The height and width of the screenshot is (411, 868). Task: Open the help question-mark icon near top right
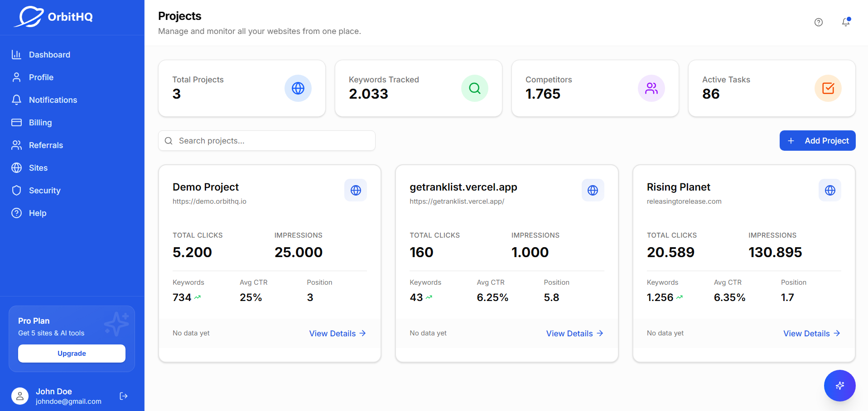(x=818, y=22)
